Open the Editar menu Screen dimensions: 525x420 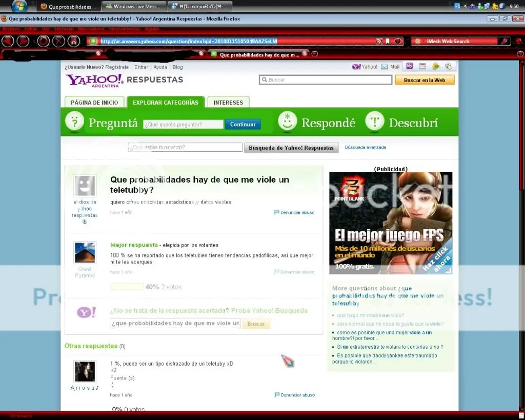coord(30,29)
